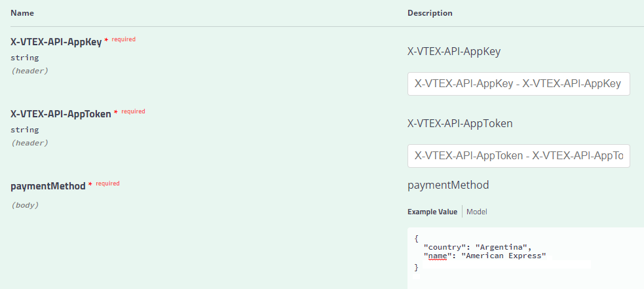The image size is (644, 289).
Task: Click the X-VTEX-API-AppKey parameter name label
Action: point(56,42)
